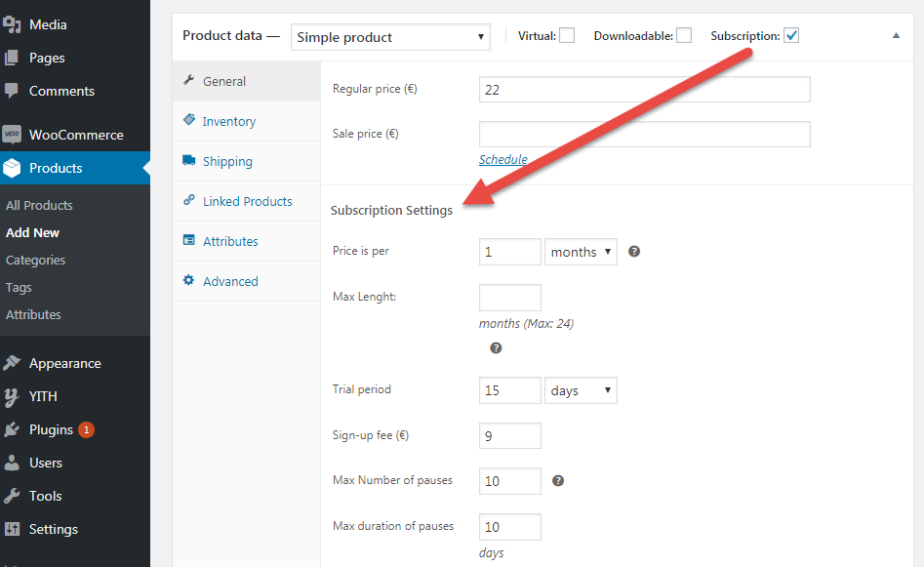924x567 pixels.
Task: Click the Schedule sale price link
Action: tap(502, 159)
